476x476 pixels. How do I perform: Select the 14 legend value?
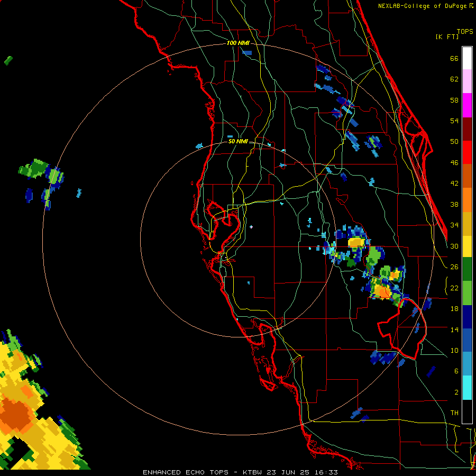coord(454,329)
